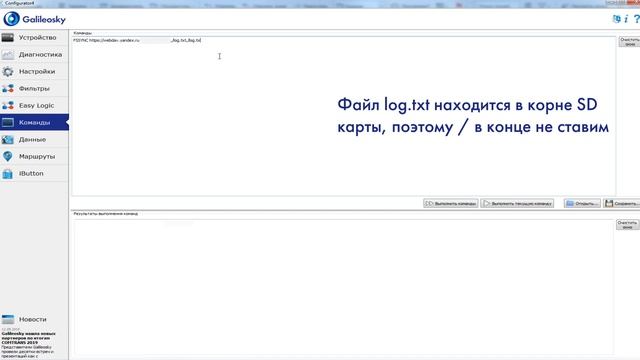Click the help question mark icon
Screen dimensions: 640x360
[636, 19]
